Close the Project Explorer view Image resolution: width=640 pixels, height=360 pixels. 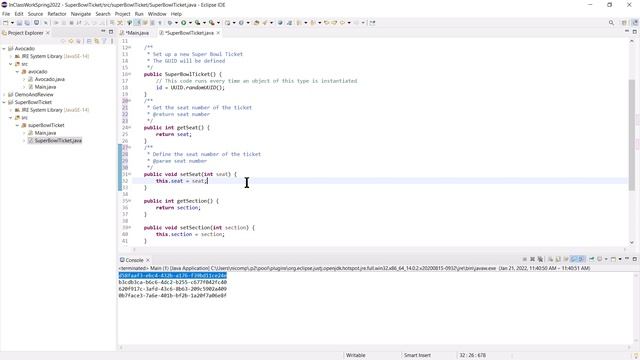click(x=48, y=33)
